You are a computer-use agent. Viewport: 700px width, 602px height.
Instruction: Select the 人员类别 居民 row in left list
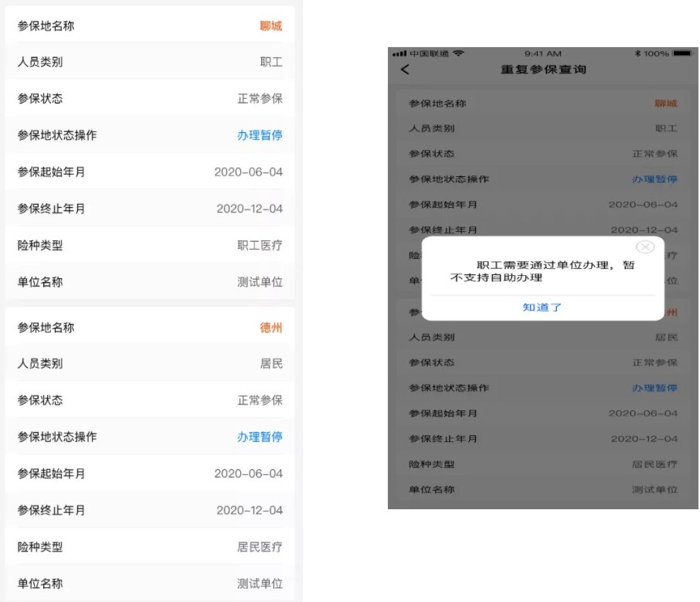click(x=150, y=364)
